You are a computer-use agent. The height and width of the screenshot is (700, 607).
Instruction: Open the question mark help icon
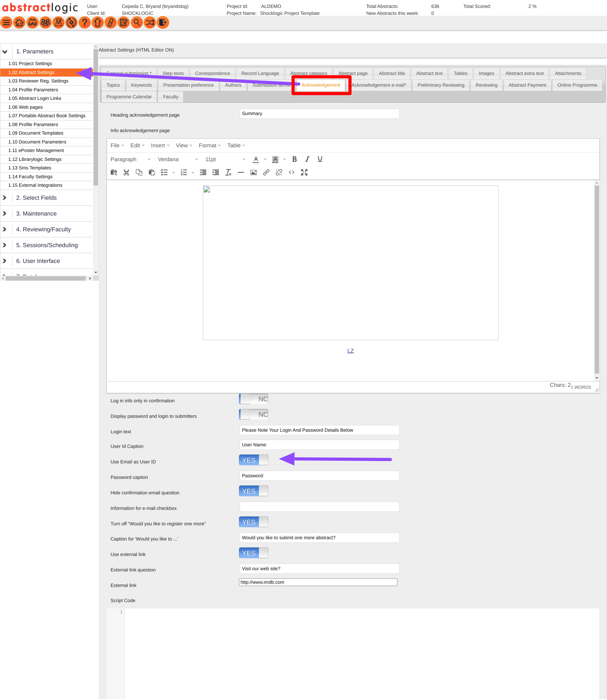pos(84,23)
